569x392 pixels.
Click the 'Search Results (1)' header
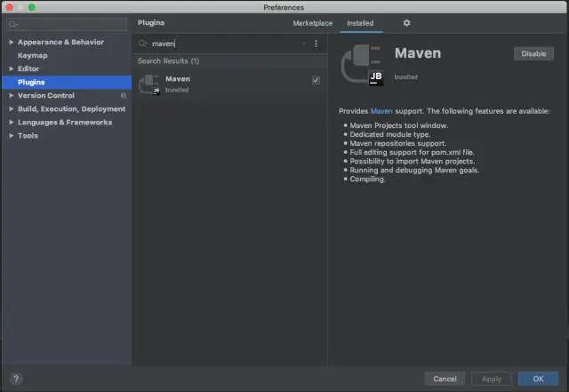pyautogui.click(x=168, y=61)
